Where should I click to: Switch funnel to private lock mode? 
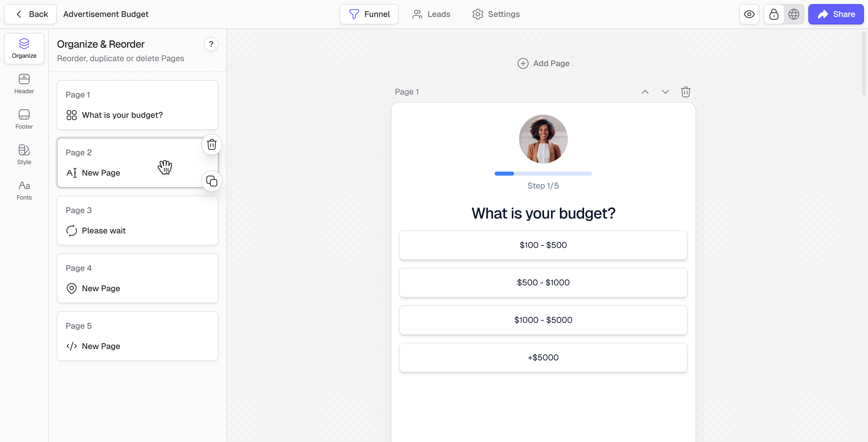pyautogui.click(x=774, y=14)
